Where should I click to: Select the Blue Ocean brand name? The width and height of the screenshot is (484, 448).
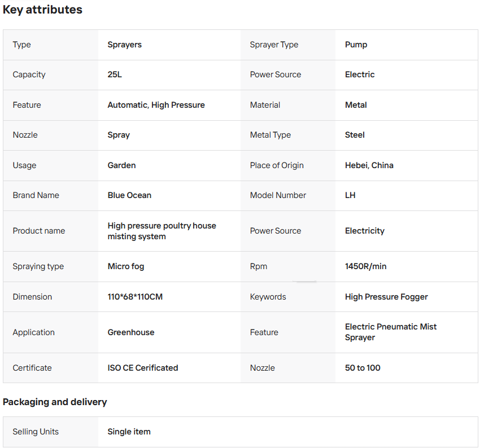pyautogui.click(x=129, y=195)
